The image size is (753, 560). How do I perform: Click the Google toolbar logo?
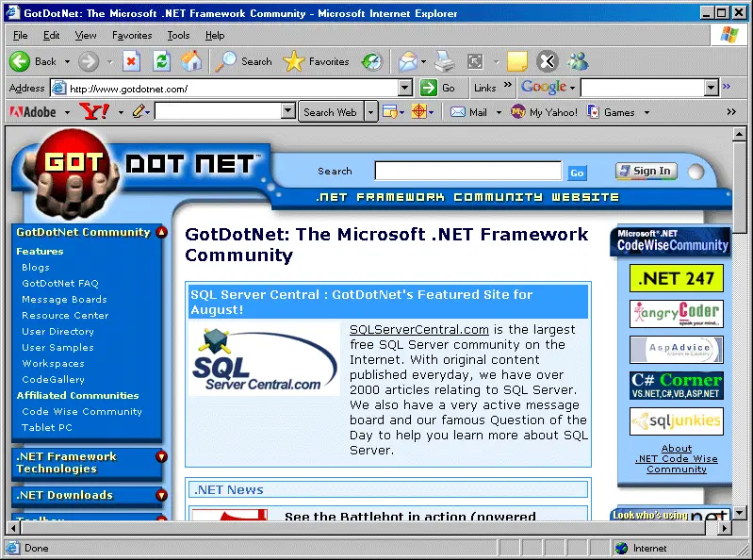click(x=544, y=87)
